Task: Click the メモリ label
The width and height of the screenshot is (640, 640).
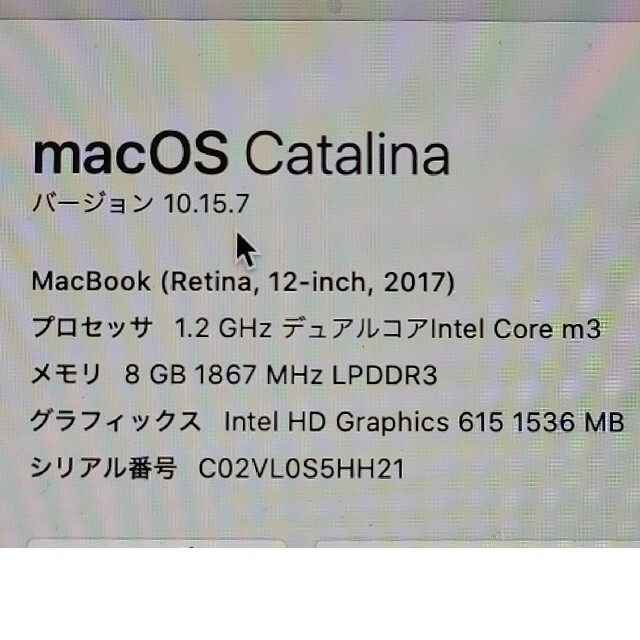Action: (x=66, y=373)
